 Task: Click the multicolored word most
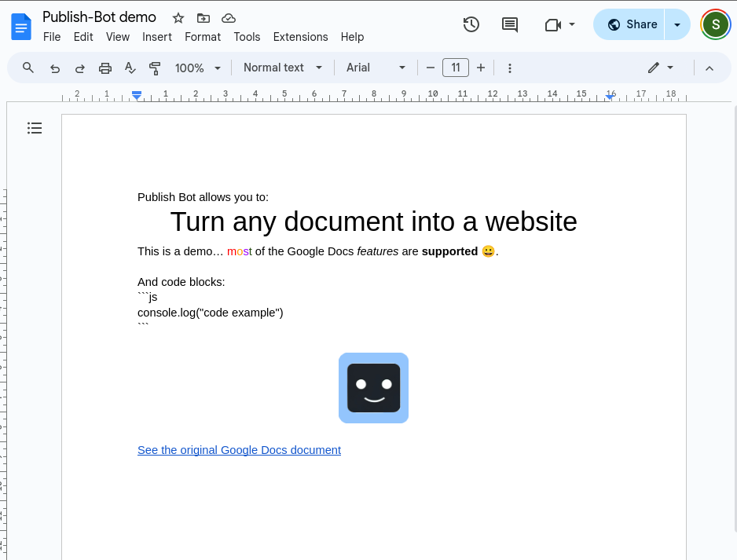point(239,251)
